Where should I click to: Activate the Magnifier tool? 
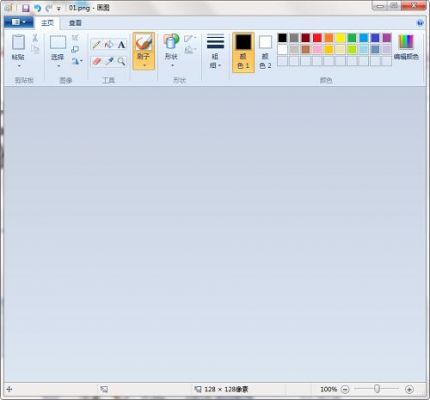tap(121, 61)
